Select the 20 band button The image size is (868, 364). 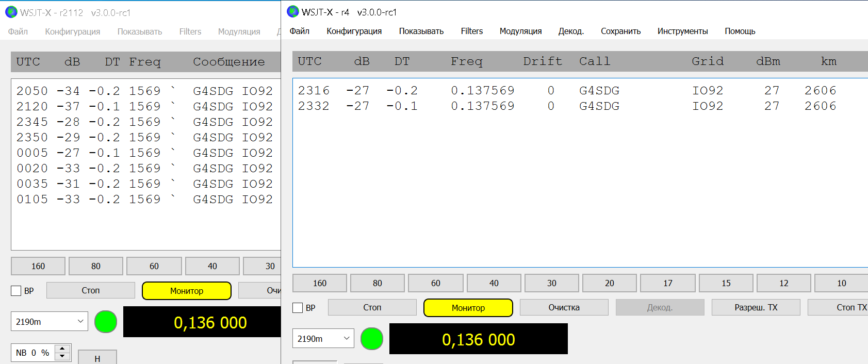click(x=610, y=283)
